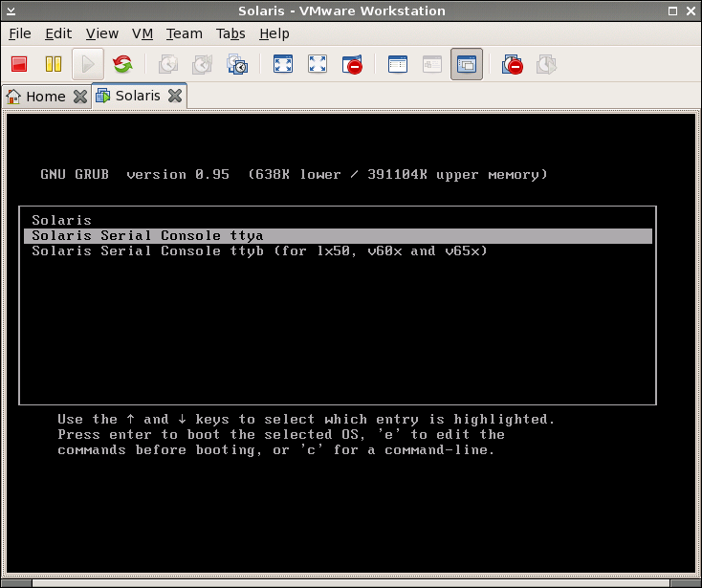702x588 pixels.
Task: Click the 'commands before booting' instruction line
Action: (x=275, y=449)
